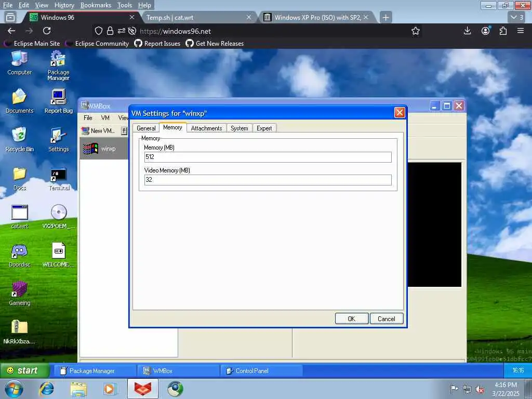Switch to the General tab

point(146,128)
